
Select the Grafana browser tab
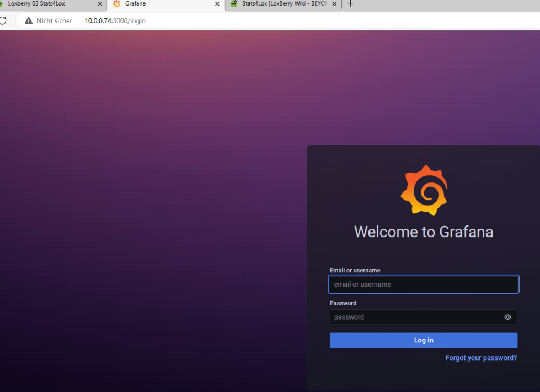coord(166,4)
